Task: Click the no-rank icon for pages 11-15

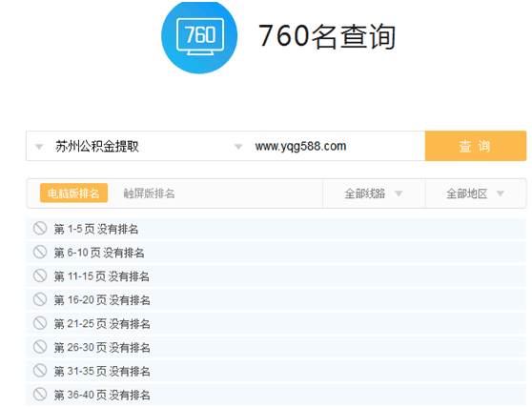Action: [x=40, y=275]
